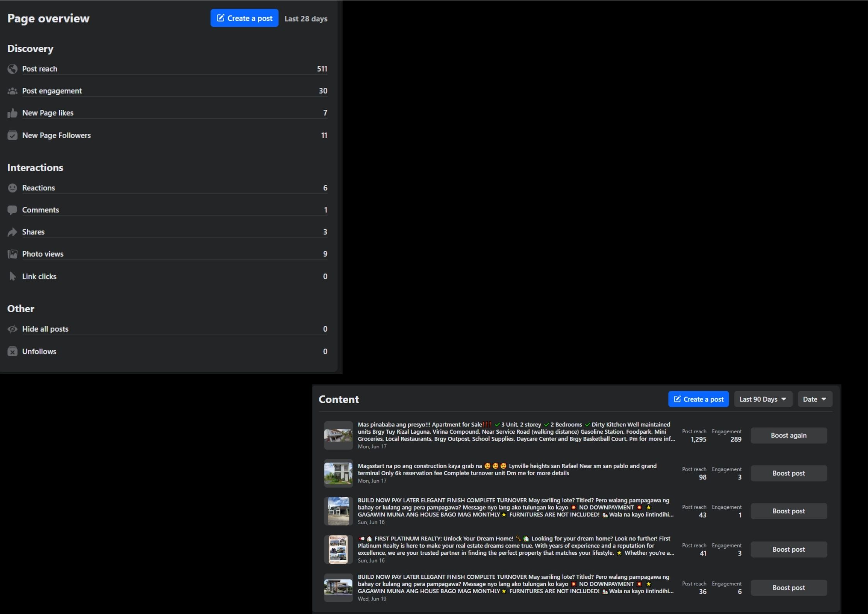
Task: Open the Apartment for Sale post thumbnail
Action: pos(338,435)
